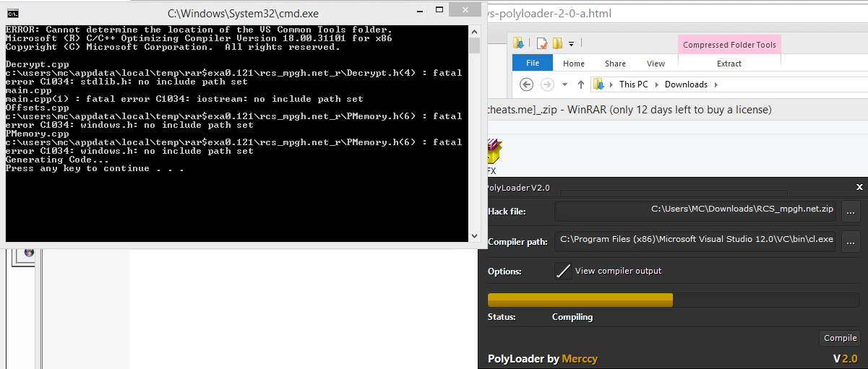
Task: Click the Merccy author name
Action: 580,359
